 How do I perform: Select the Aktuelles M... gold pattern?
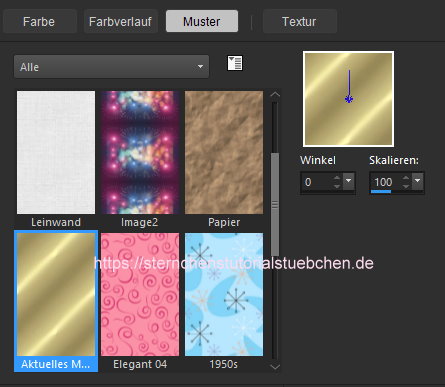tap(56, 295)
